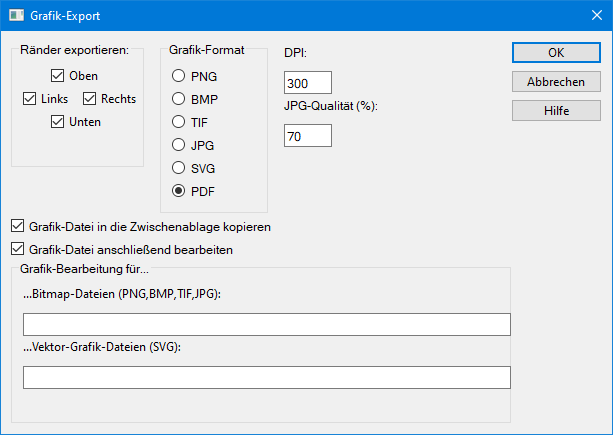Click the Vektor-Grafik-Dateien (SVG) path field
This screenshot has width=613, height=435.
[x=266, y=377]
